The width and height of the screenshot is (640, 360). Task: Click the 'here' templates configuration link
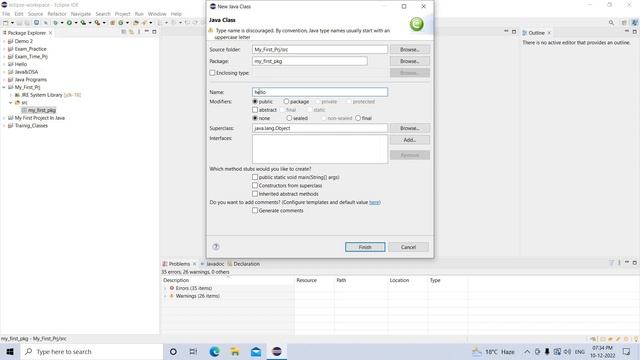click(374, 202)
